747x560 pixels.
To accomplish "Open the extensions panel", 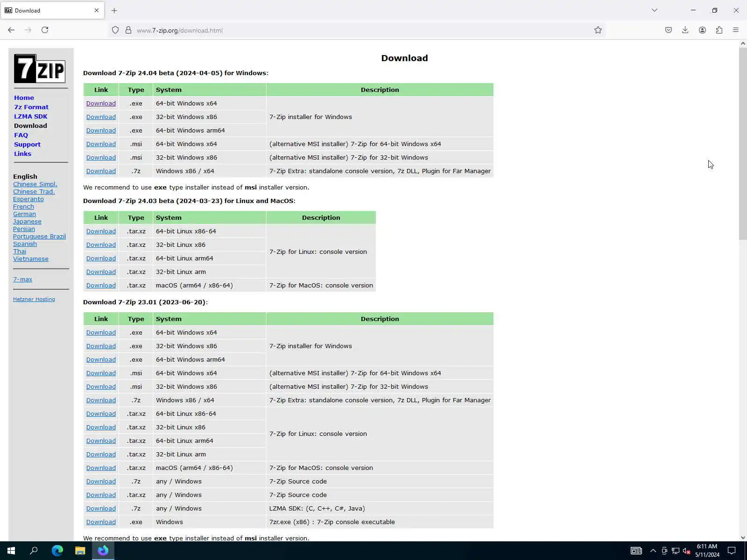I will pos(719,30).
